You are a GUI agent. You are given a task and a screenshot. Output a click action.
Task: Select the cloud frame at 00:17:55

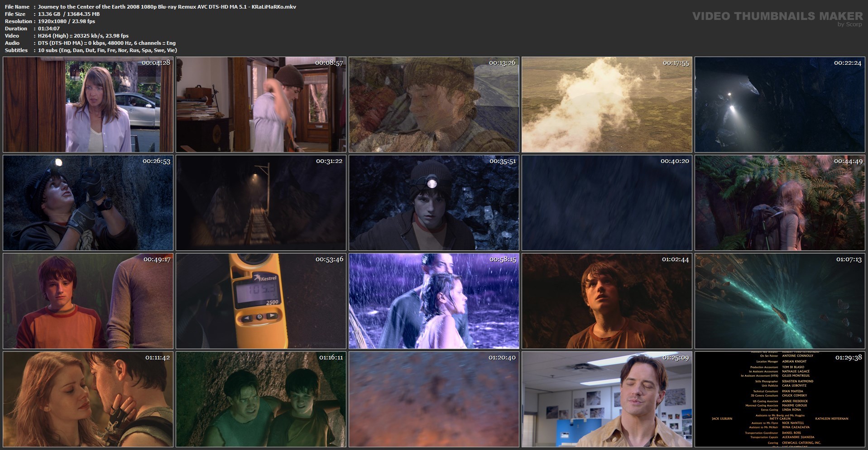click(x=607, y=105)
